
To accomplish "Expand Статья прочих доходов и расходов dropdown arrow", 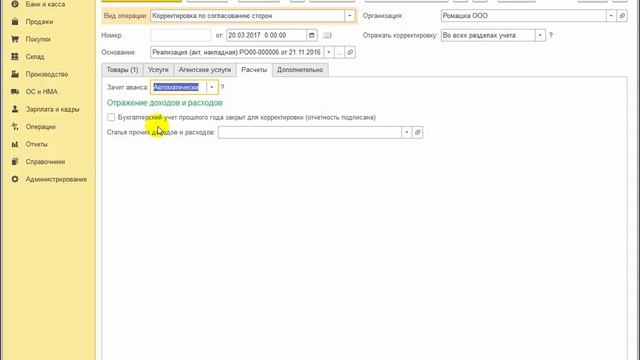I will (x=407, y=132).
